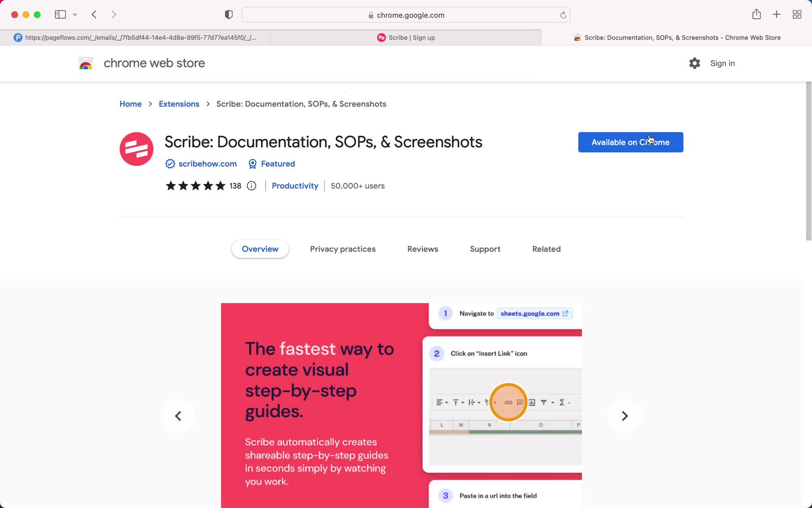Select the Home breadcrumb link
The width and height of the screenshot is (812, 508).
tap(130, 104)
